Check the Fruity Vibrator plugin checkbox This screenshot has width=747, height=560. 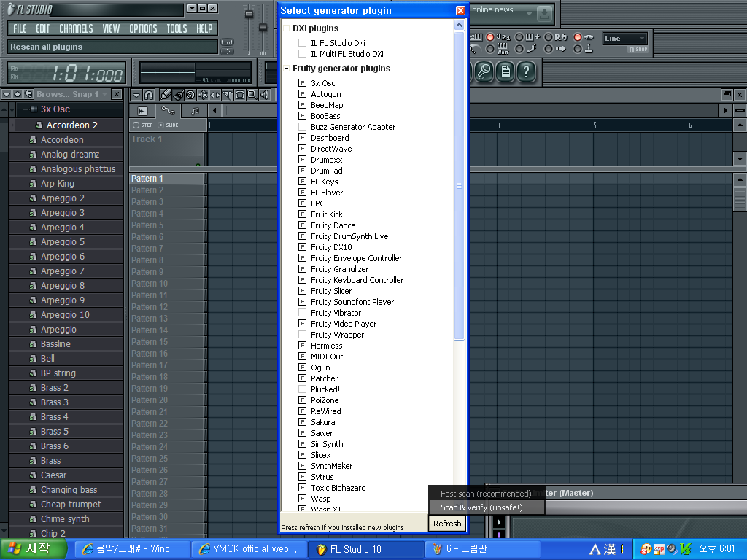(x=302, y=313)
